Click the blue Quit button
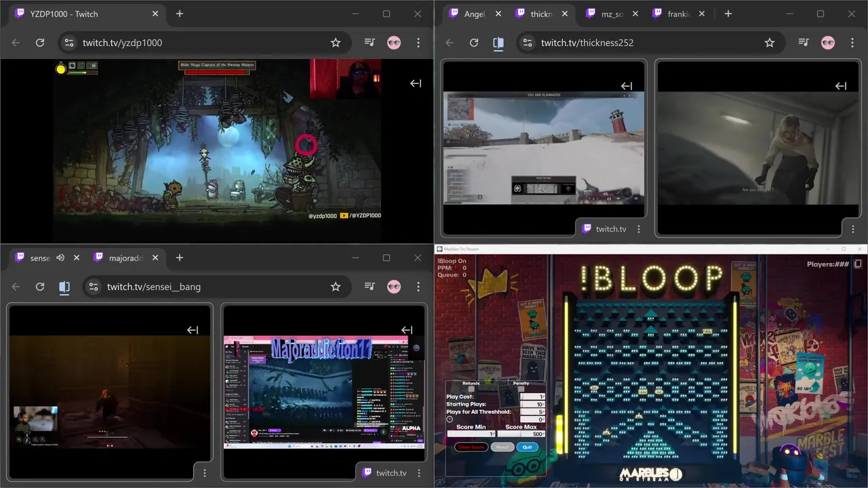868x488 pixels. tap(528, 447)
